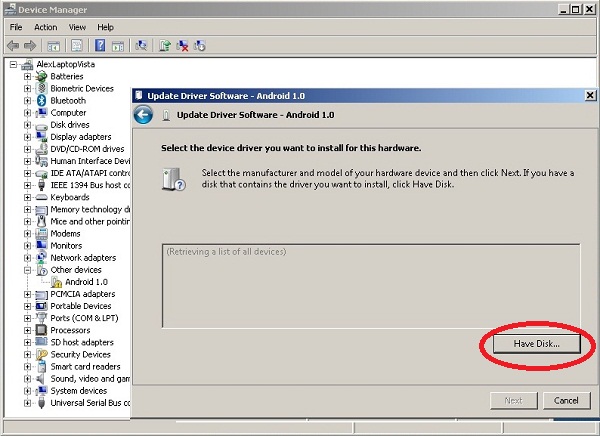Click the Have Disk... button

click(536, 344)
